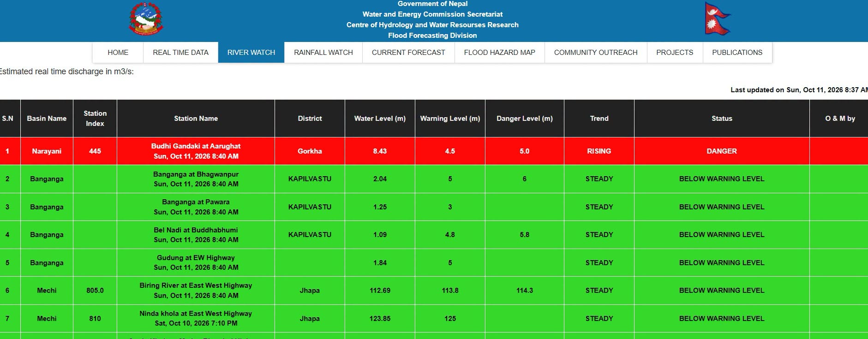Open RAINFALL WATCH page
This screenshot has height=339, width=868.
pos(323,53)
